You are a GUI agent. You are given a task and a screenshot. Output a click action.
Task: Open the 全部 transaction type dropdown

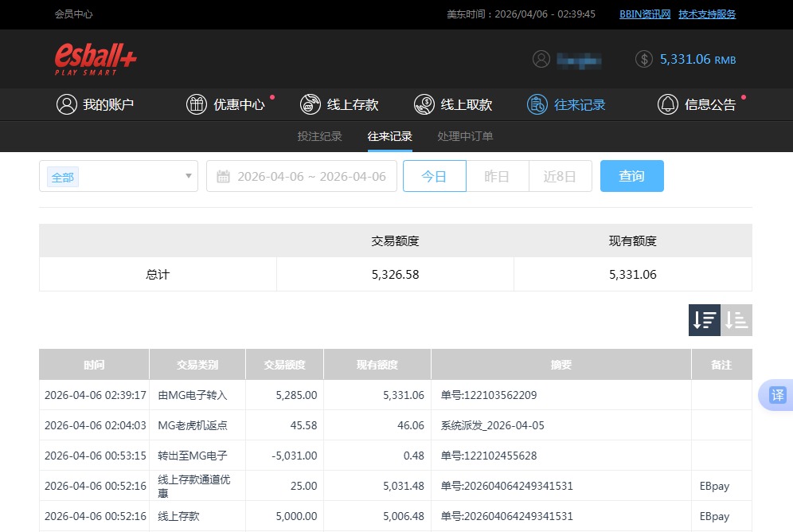click(118, 176)
